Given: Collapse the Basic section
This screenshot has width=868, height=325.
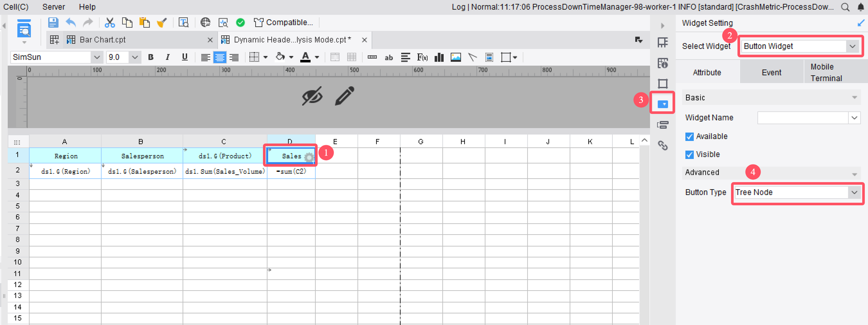Looking at the screenshot, I should (854, 98).
